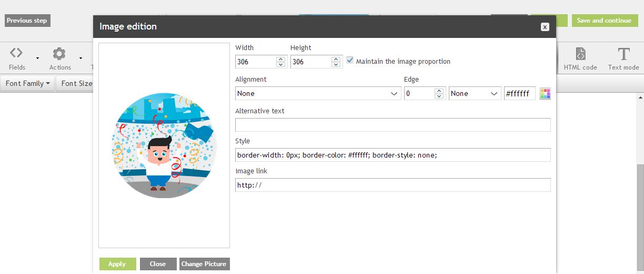Expand the Actions dropdown arrow

(x=80, y=58)
